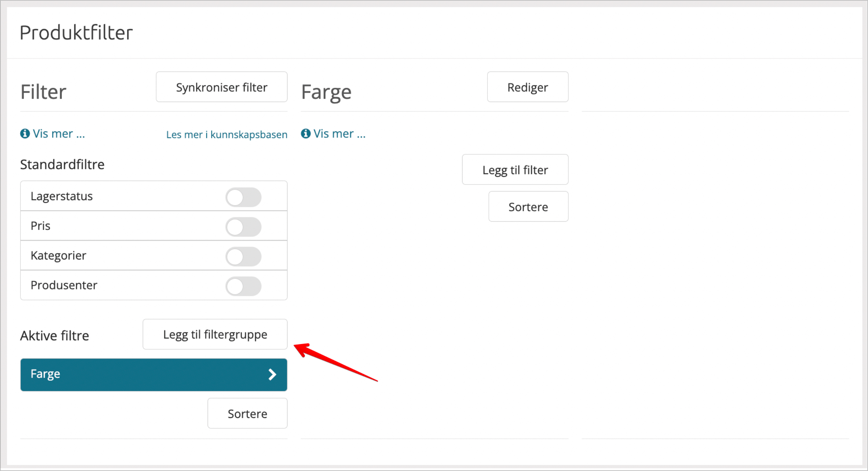
Task: Expand Vis mer under Filter heading
Action: point(59,134)
